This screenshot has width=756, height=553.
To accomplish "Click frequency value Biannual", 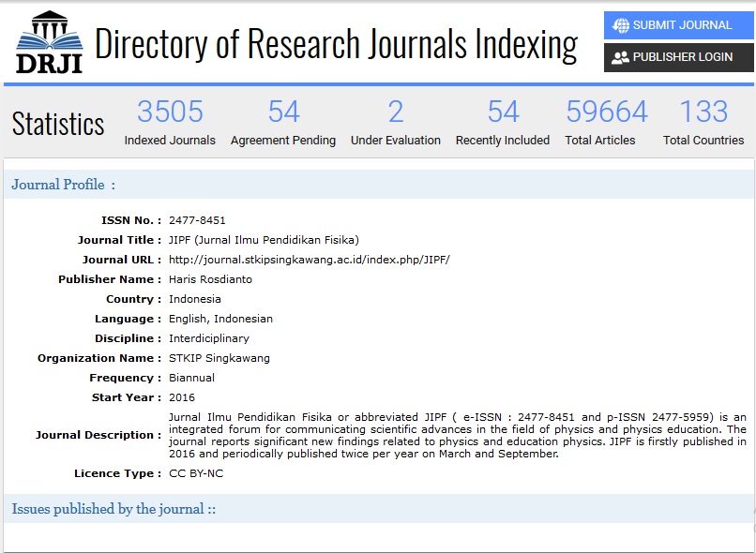I will point(191,378).
